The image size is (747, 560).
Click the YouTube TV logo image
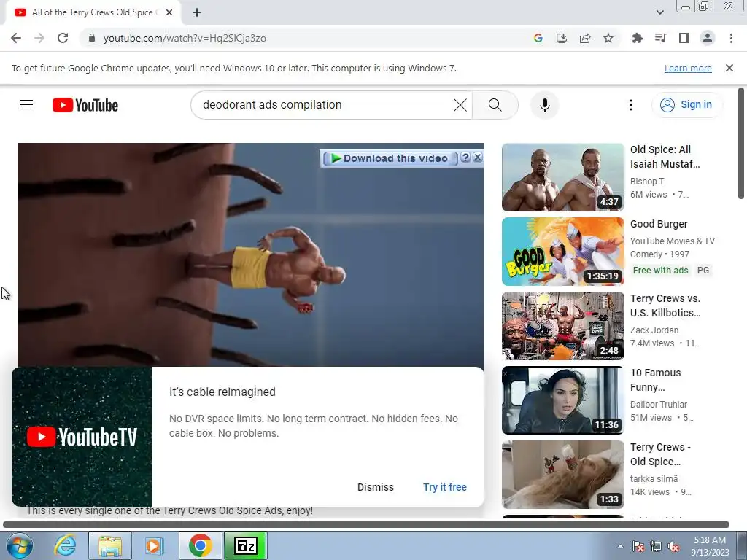(82, 437)
